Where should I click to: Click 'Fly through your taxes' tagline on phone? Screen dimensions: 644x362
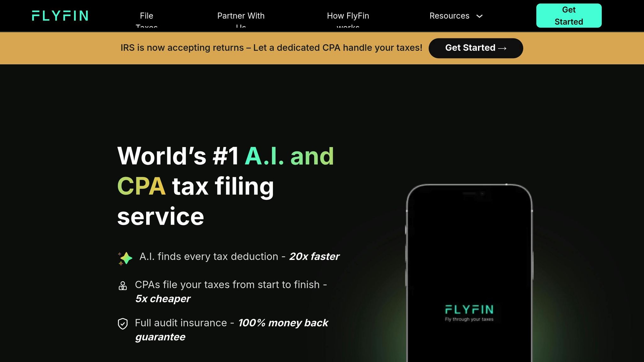coord(469,319)
